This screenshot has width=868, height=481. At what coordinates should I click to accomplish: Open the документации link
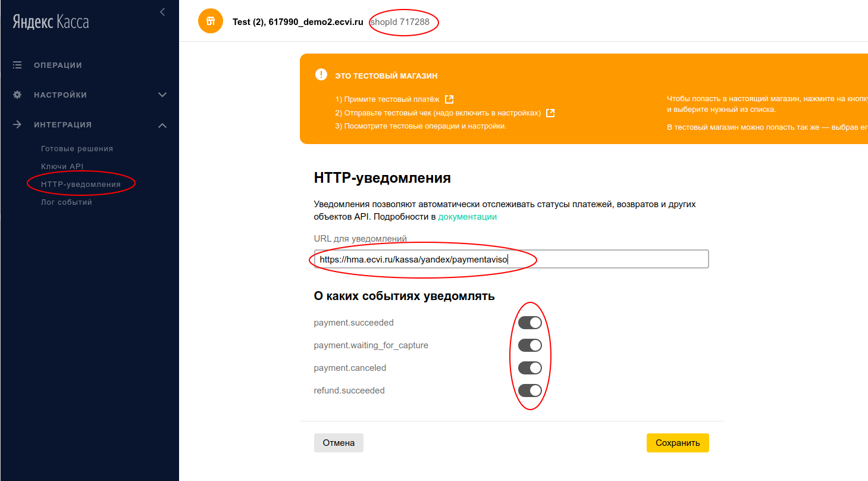[467, 217]
